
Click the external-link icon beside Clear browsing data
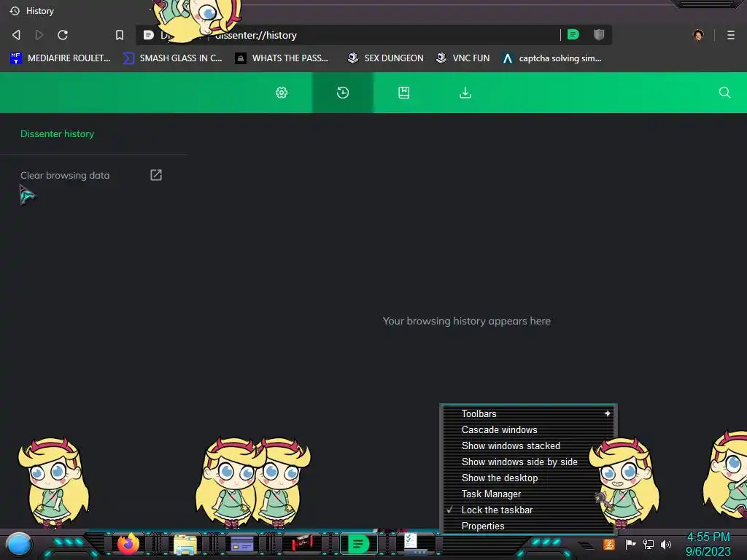156,175
